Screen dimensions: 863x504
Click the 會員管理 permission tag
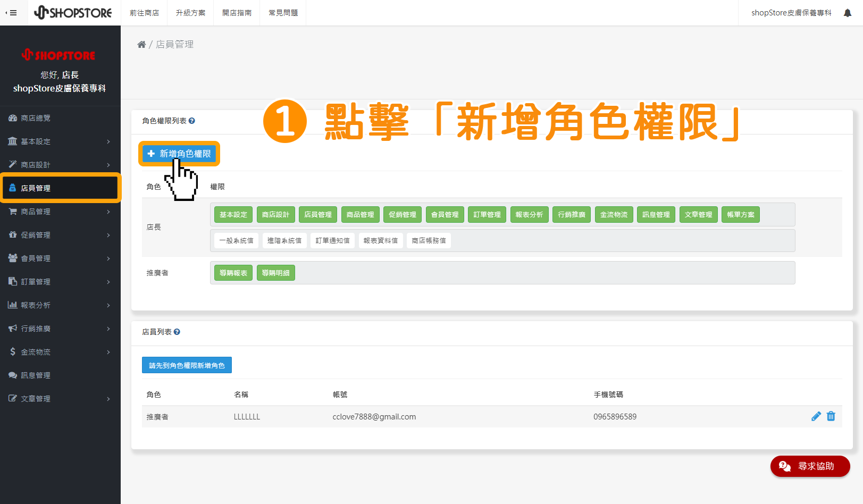(445, 215)
